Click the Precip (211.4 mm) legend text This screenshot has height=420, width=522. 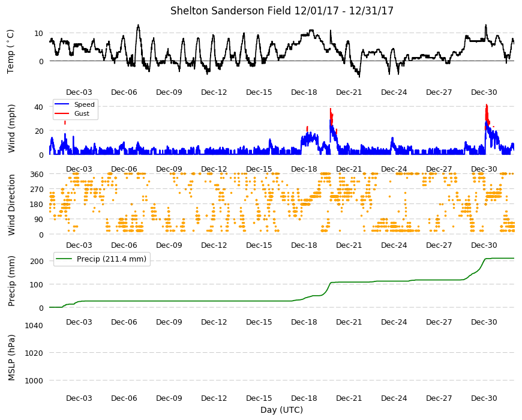pos(112,259)
